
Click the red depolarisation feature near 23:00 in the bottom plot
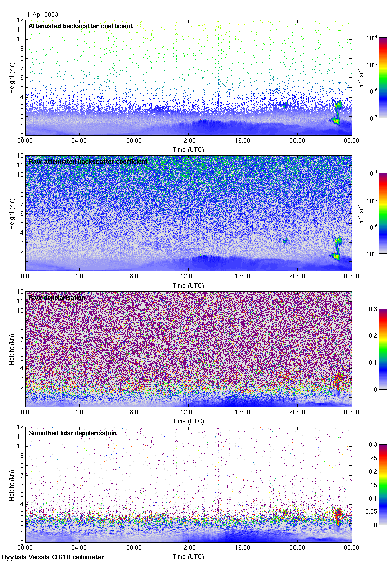338,516
